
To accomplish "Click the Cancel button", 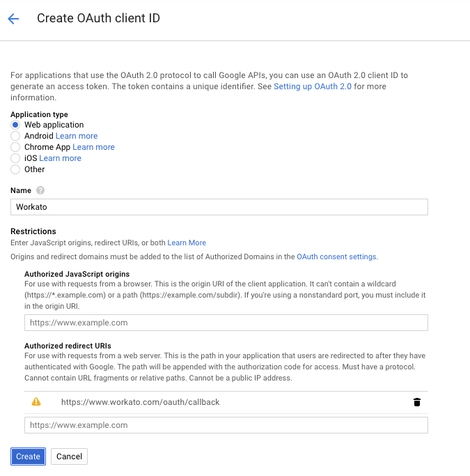I will [x=69, y=456].
